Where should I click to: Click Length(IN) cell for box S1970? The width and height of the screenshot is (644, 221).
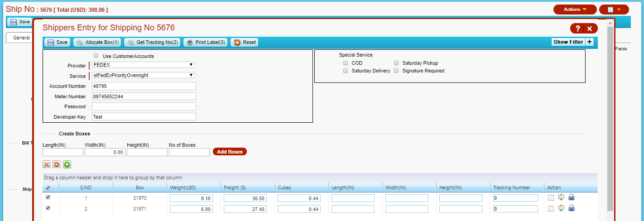353,198
